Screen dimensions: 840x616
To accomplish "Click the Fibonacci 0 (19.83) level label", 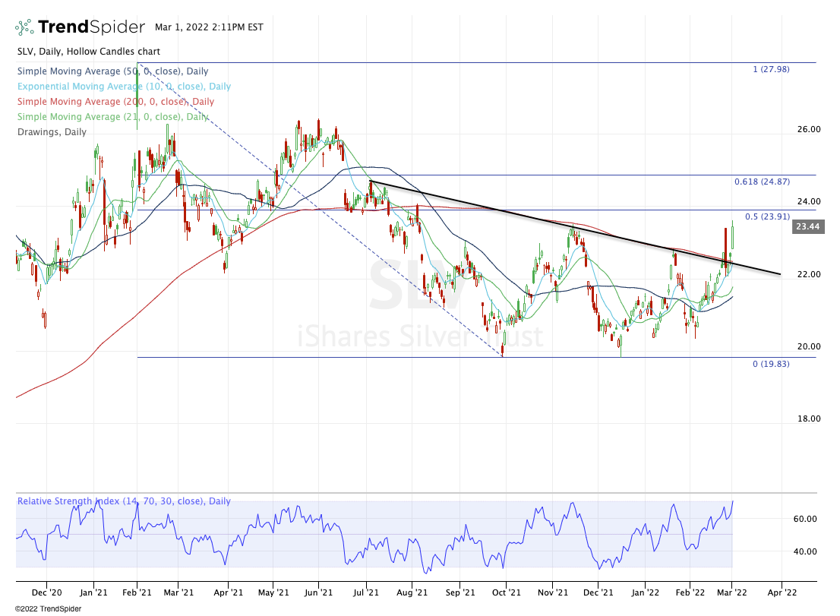I will [771, 364].
